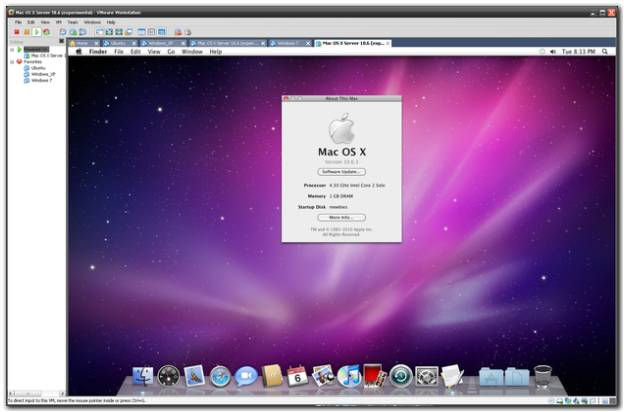Click the Software Update button
The height and width of the screenshot is (412, 624).
(341, 172)
